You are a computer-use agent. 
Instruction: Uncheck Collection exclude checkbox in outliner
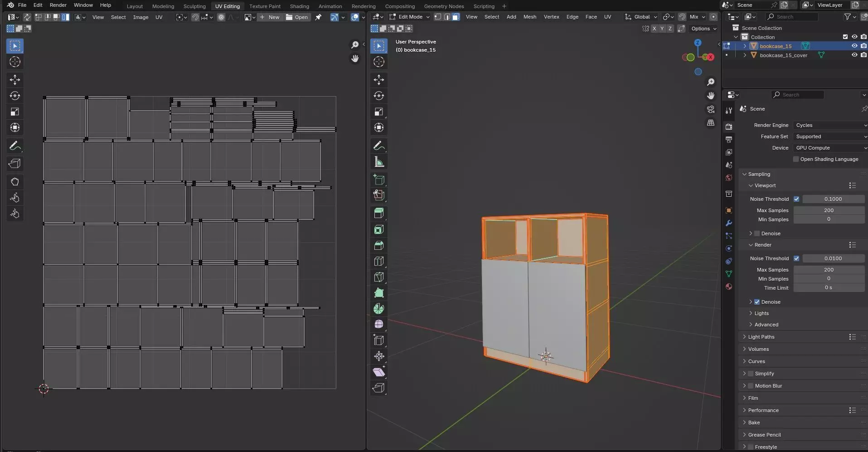[845, 37]
